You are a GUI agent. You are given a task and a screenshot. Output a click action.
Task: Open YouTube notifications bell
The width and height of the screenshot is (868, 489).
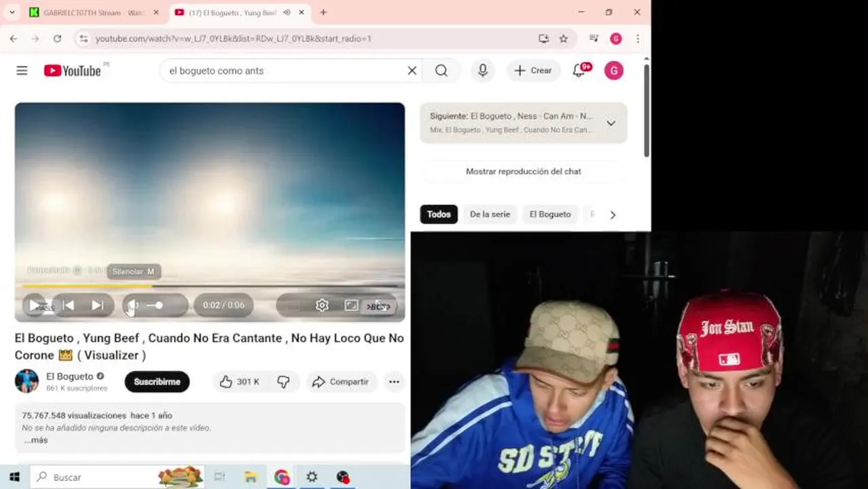(x=579, y=71)
